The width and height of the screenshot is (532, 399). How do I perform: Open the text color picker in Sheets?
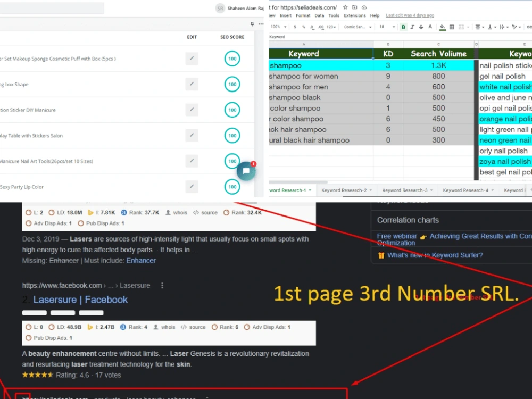click(x=430, y=27)
